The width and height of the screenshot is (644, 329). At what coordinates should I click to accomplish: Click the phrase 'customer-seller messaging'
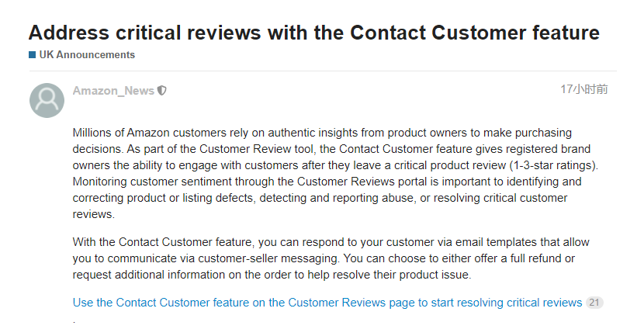(x=285, y=258)
